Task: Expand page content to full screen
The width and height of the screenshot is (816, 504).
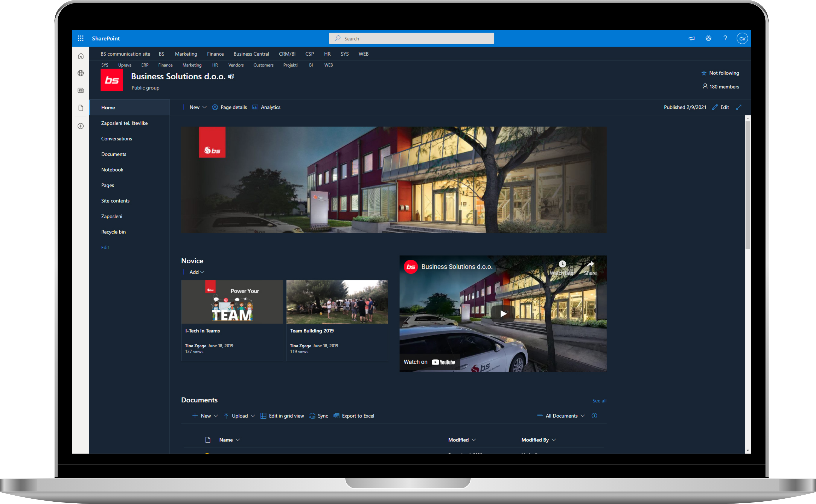Action: [x=739, y=107]
